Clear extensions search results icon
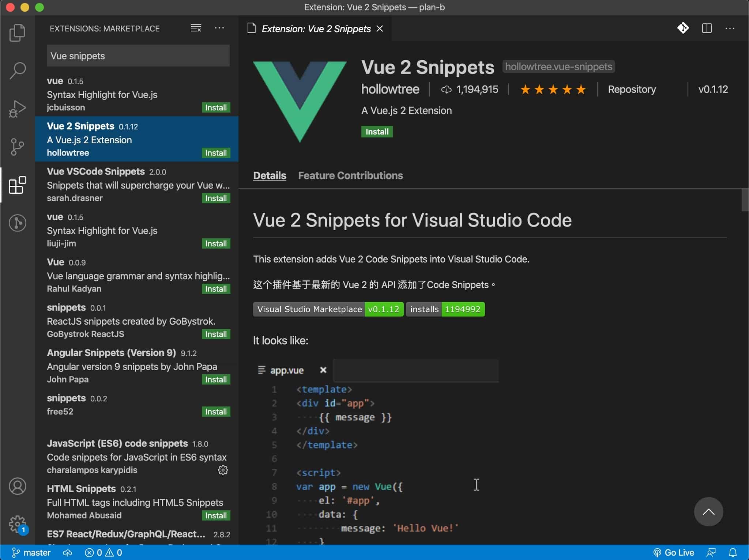The width and height of the screenshot is (749, 560). [x=196, y=28]
